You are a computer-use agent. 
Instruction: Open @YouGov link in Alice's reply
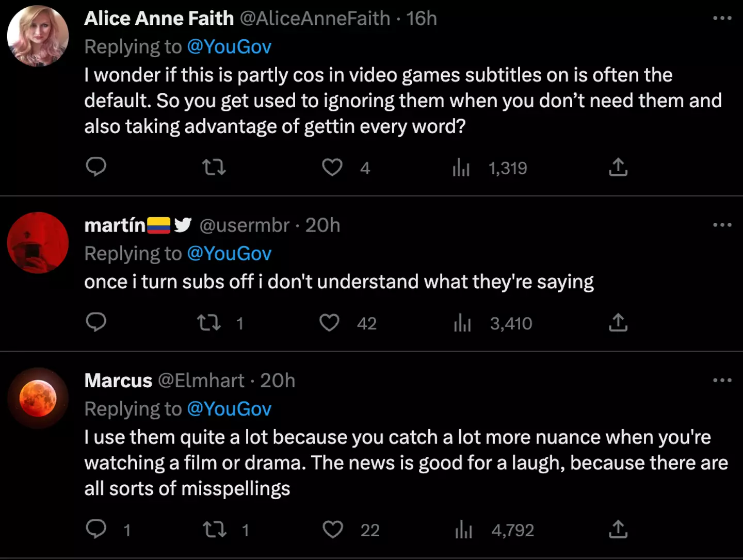click(x=229, y=47)
